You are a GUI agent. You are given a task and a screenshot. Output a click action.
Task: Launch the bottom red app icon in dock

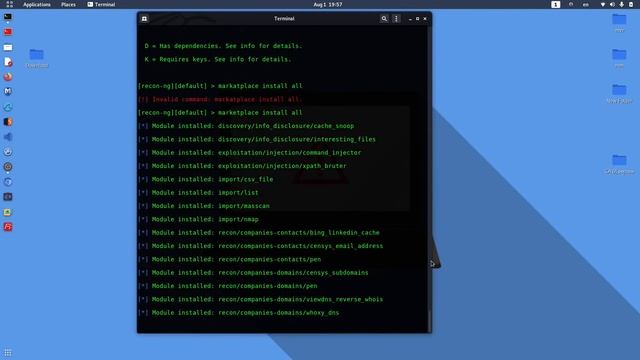(8, 227)
